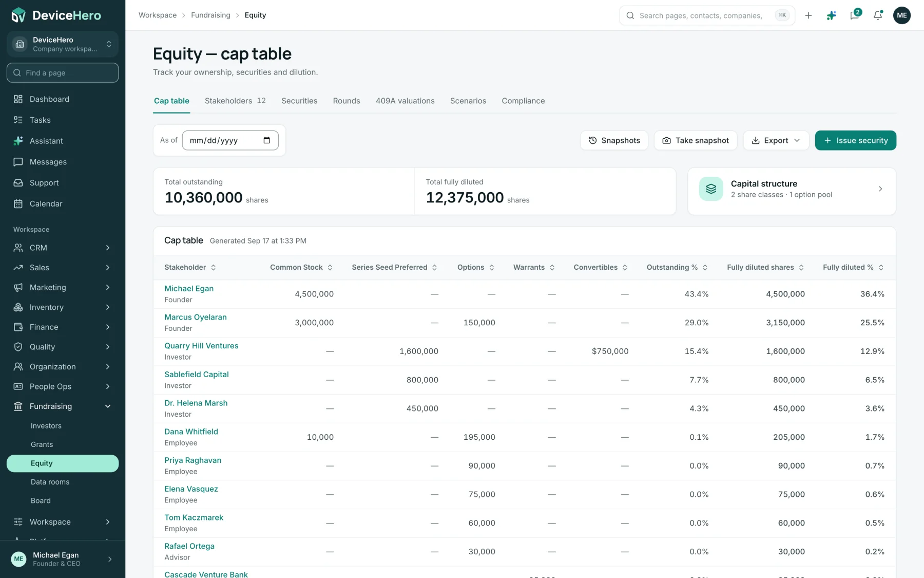Open the Assistant sparkle icon in sidebar
This screenshot has height=578, width=924.
tap(18, 141)
